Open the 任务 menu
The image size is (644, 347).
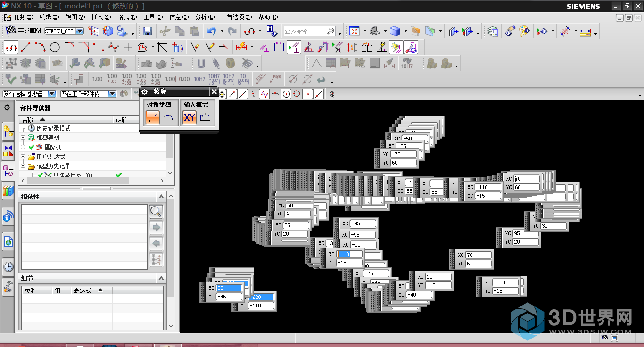tap(23, 17)
